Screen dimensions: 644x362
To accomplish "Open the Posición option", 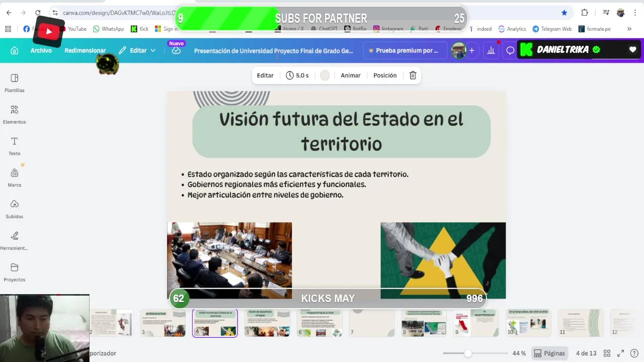I will (385, 75).
